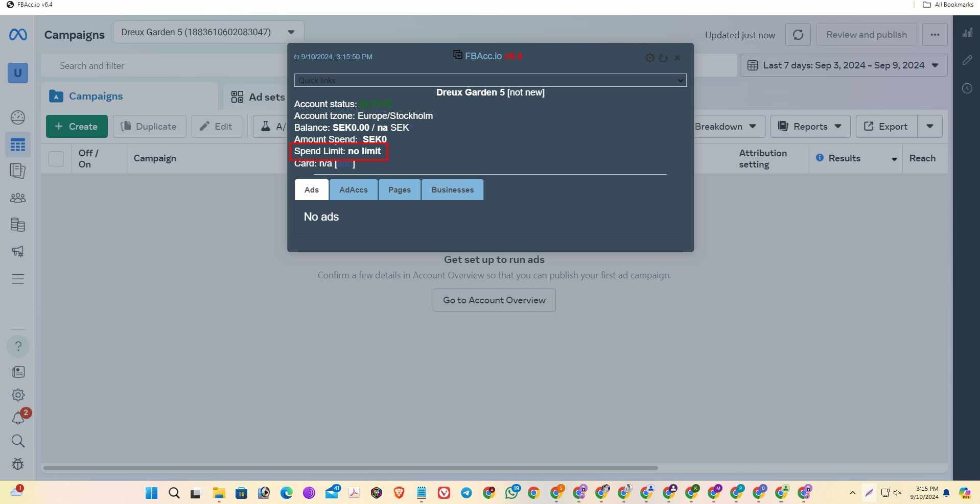980x504 pixels.
Task: Open the Audiences people icon
Action: pos(18,198)
